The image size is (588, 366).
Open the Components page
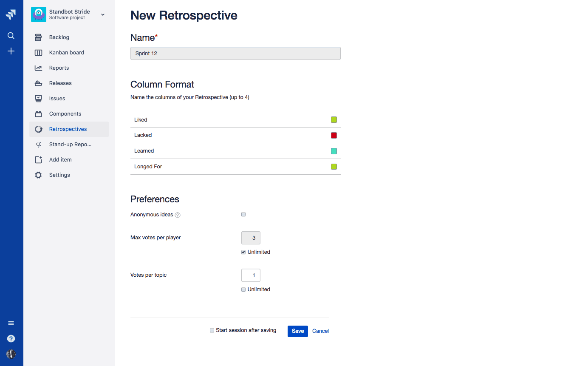(x=65, y=113)
